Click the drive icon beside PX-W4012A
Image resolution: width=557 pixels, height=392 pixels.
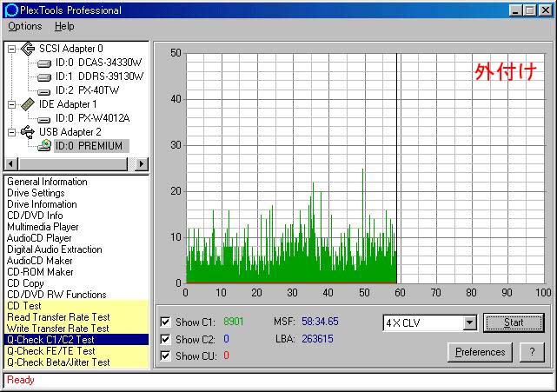point(44,119)
